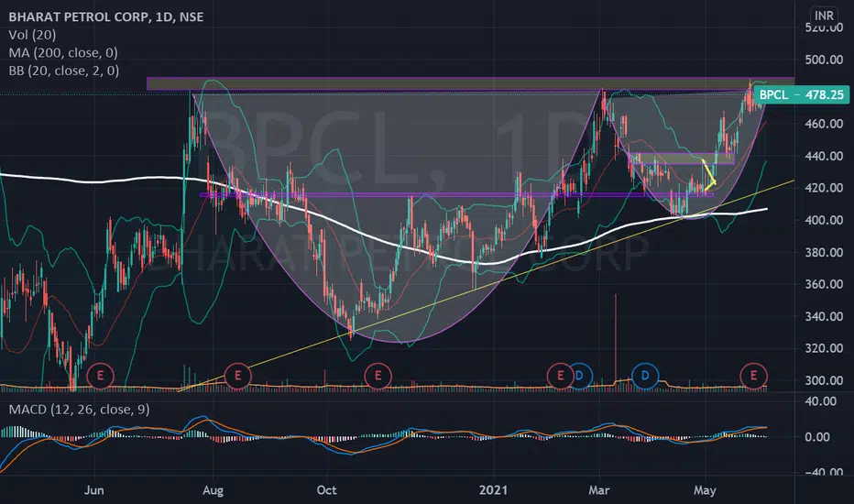Select the BB (20, close, 2, 0) indicator legend

coord(64,71)
